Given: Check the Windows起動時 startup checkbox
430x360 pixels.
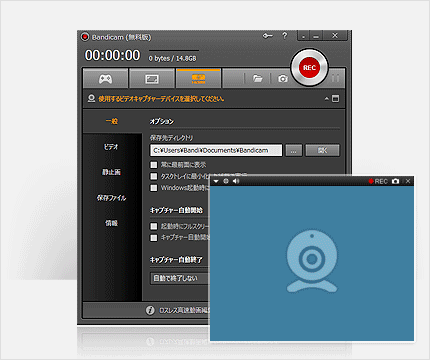Looking at the screenshot, I should (154, 188).
